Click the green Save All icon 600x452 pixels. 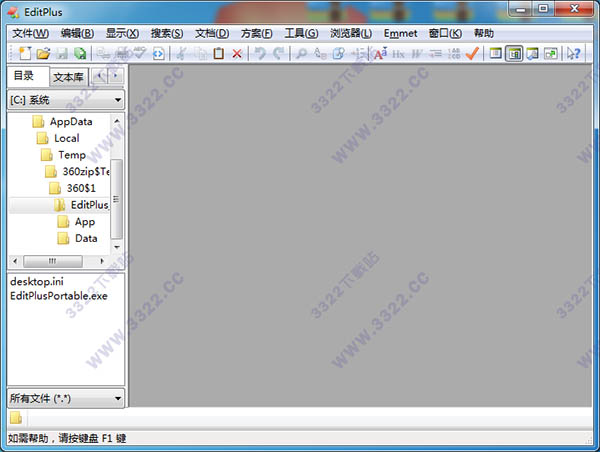(x=80, y=53)
